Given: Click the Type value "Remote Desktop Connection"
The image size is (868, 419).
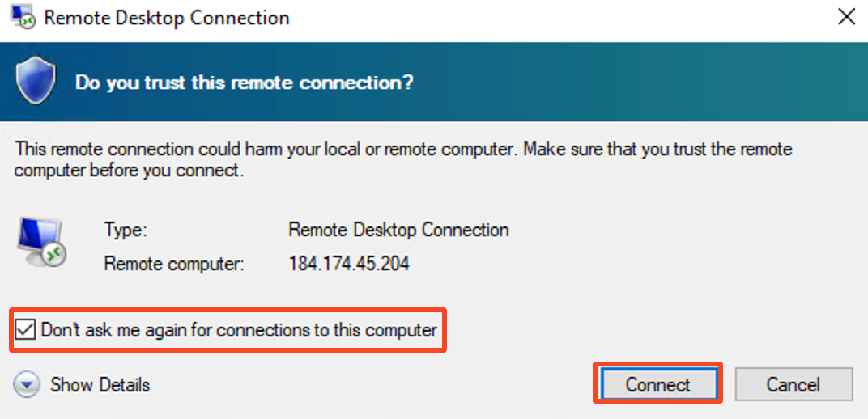Looking at the screenshot, I should [x=398, y=230].
